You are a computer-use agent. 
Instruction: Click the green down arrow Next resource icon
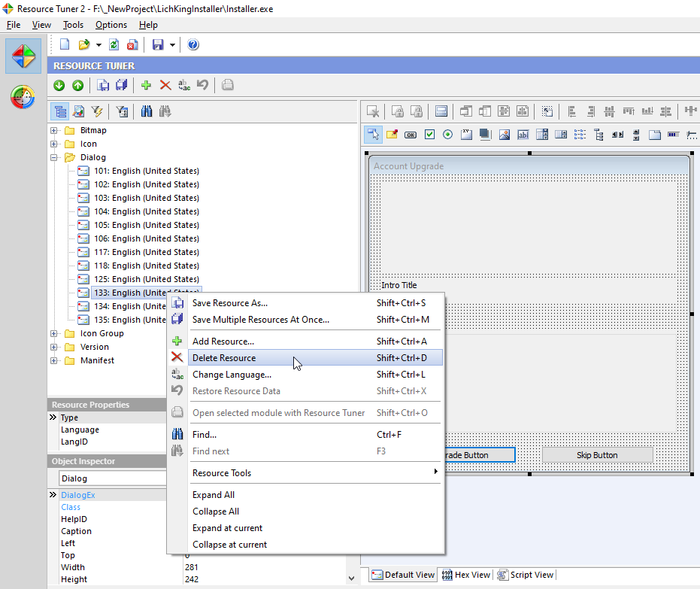(x=59, y=85)
